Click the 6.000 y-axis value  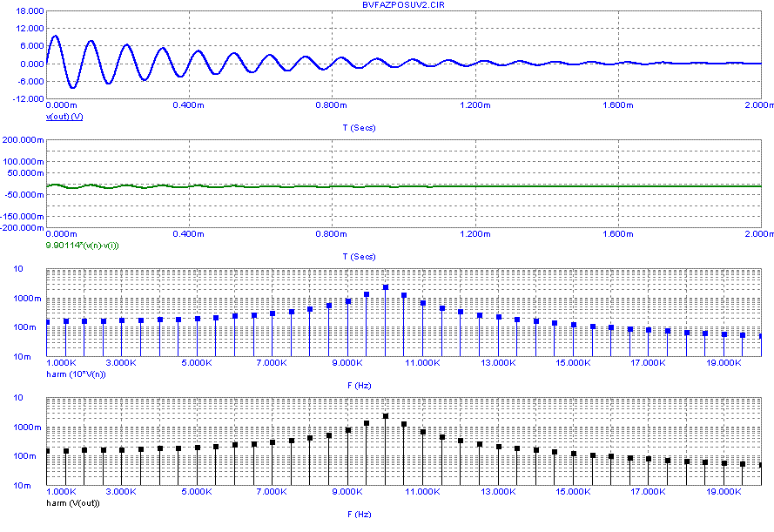(x=32, y=46)
